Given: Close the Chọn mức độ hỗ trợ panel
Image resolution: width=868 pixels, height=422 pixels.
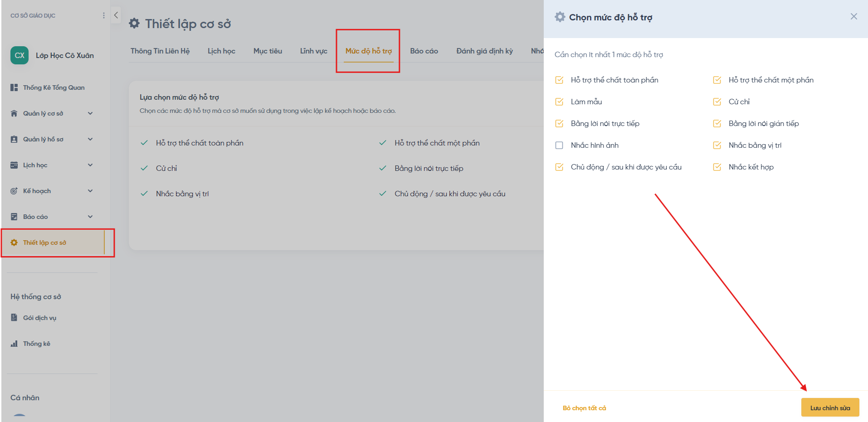Looking at the screenshot, I should (853, 16).
